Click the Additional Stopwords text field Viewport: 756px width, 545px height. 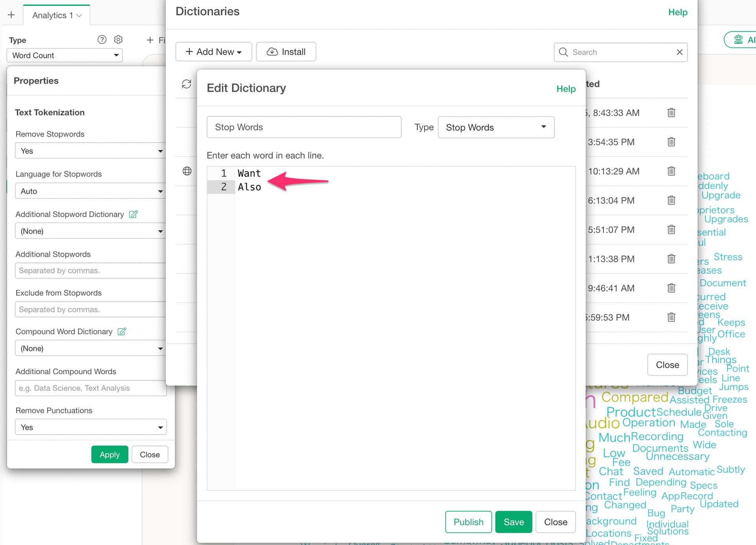(x=90, y=271)
